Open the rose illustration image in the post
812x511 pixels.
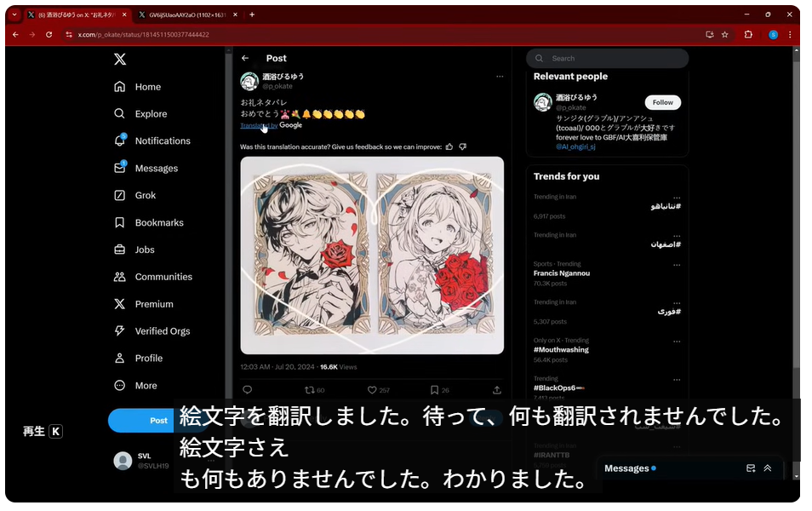[x=372, y=255]
